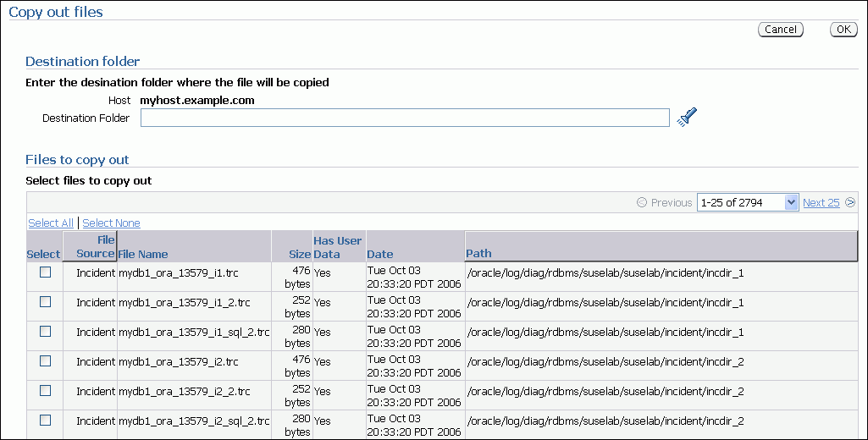Tick checkbox for mydb1_ora_13579_i1_sql_2.trc
The height and width of the screenshot is (440, 868).
46,332
